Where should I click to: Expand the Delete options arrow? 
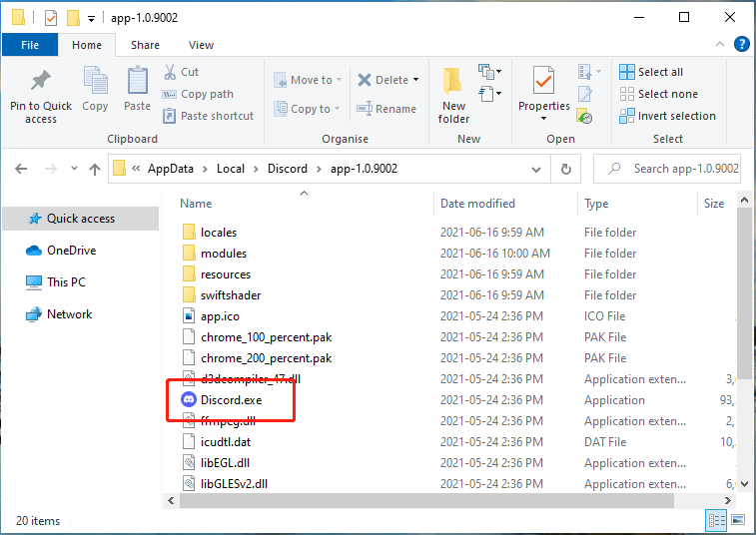[416, 80]
